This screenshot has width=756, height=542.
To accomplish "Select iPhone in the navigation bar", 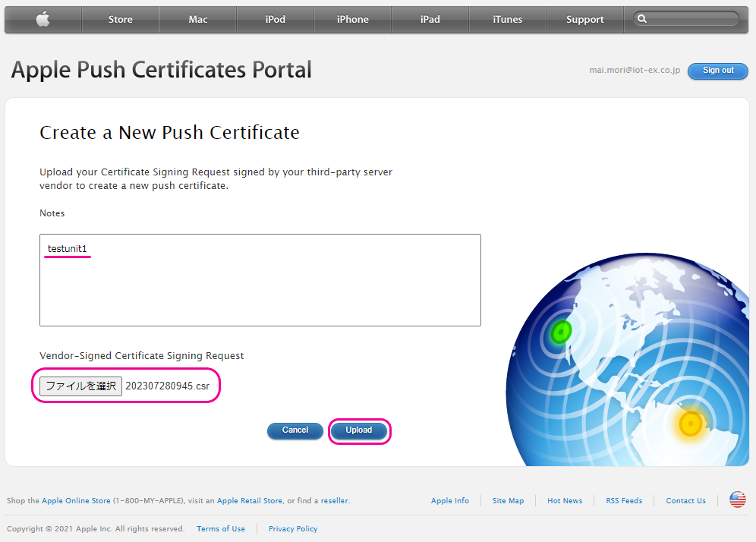I will (x=352, y=20).
